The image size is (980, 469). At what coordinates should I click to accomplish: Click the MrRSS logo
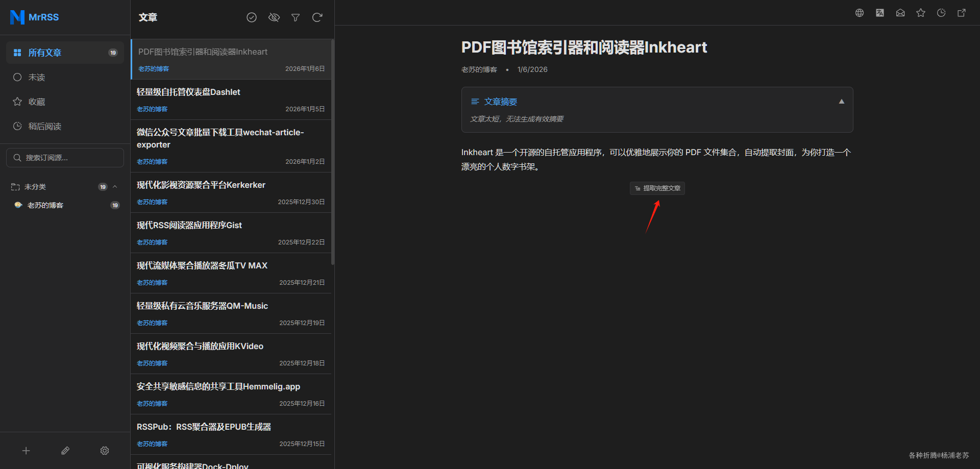click(34, 17)
